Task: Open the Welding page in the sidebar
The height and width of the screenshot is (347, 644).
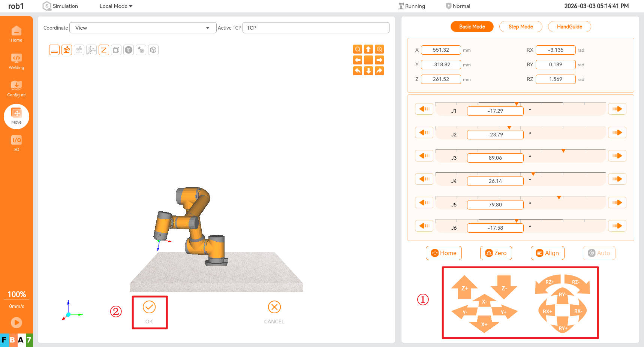Action: (16, 61)
